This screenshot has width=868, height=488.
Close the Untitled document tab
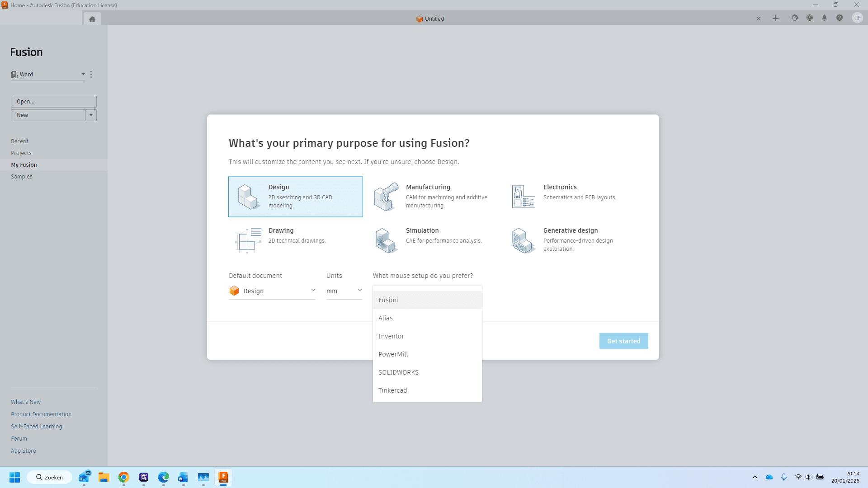pos(759,19)
